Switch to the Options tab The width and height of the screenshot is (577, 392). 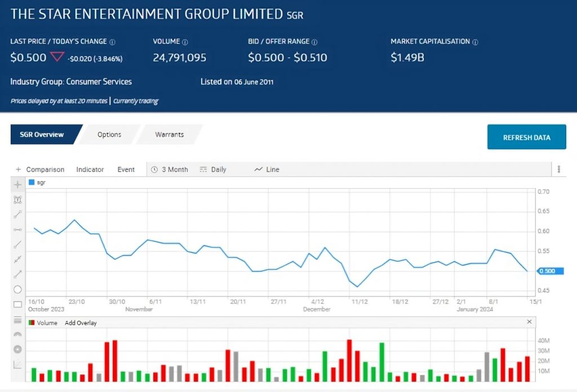[109, 135]
